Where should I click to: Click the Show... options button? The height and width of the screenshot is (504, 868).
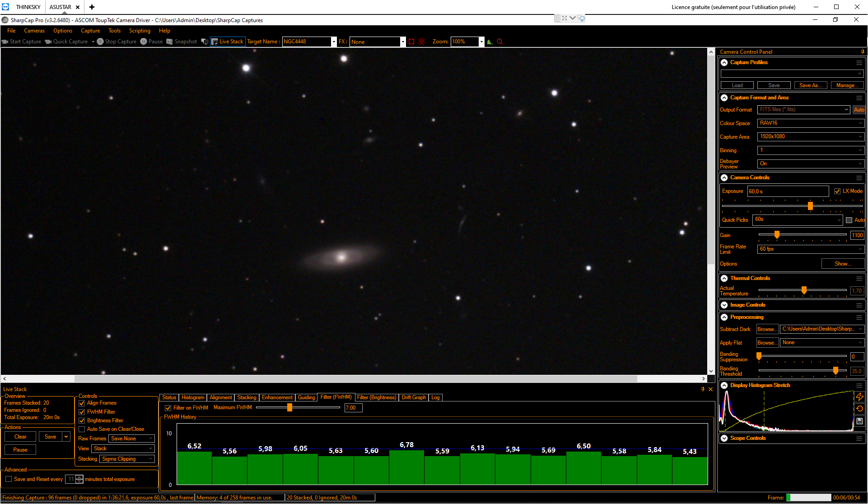tap(843, 264)
